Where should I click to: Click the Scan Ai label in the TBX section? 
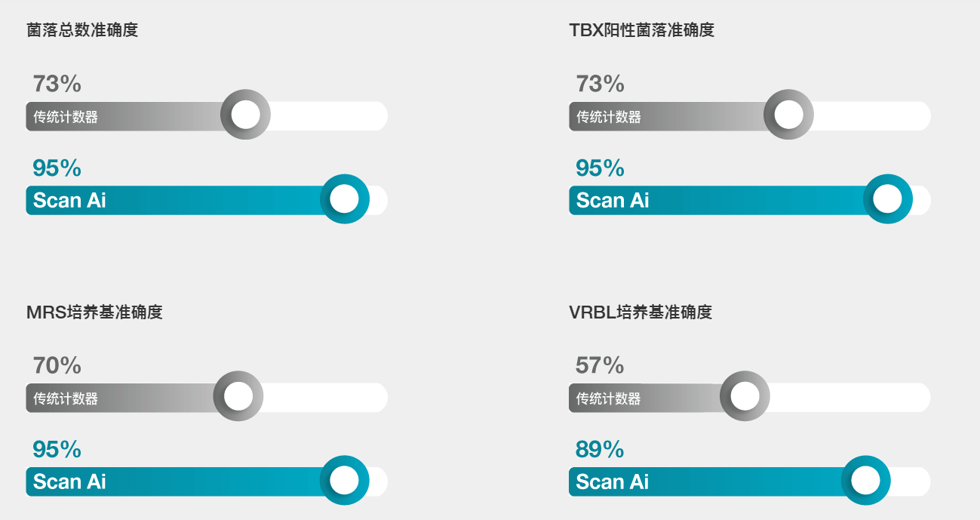tap(612, 200)
